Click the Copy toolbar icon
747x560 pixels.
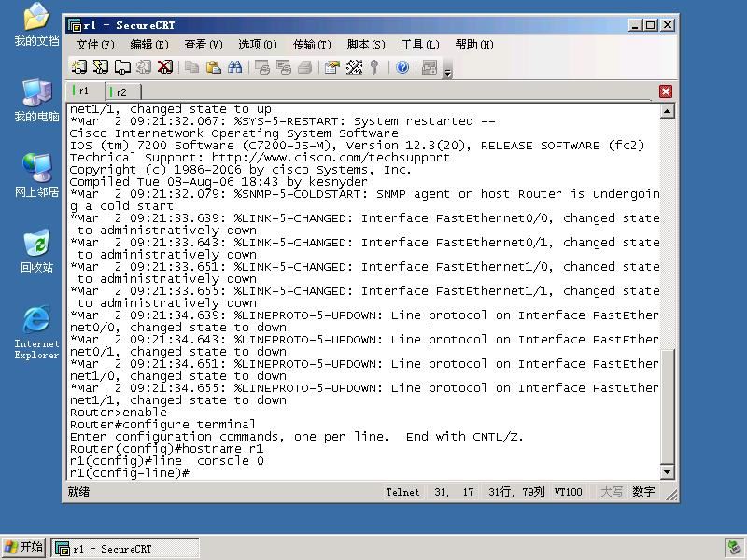click(192, 67)
